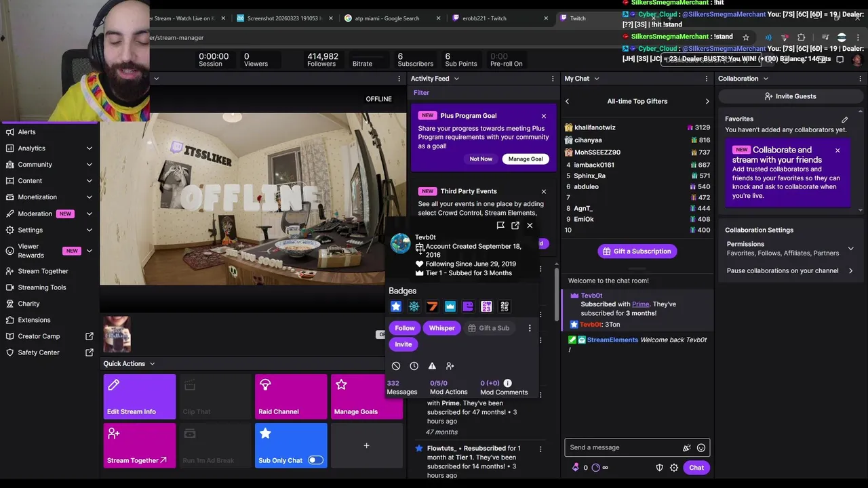Viewport: 868px width, 488px height.
Task: Show previous leaderboard in My Chat
Action: tap(568, 102)
